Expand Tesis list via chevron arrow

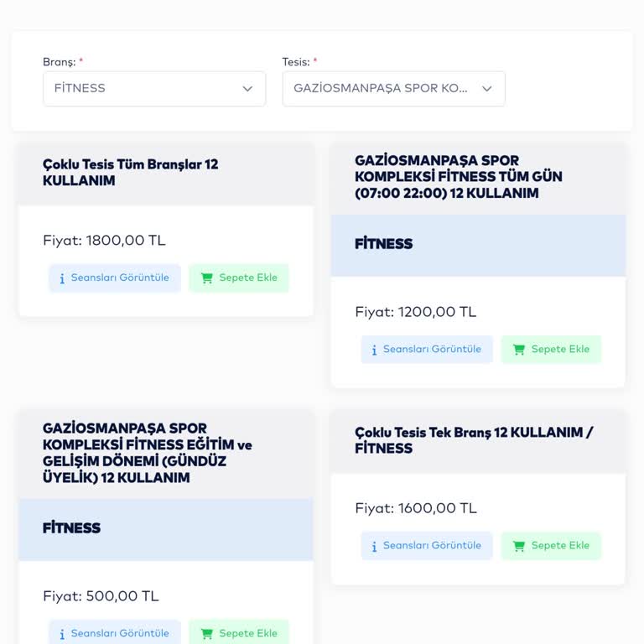point(486,89)
